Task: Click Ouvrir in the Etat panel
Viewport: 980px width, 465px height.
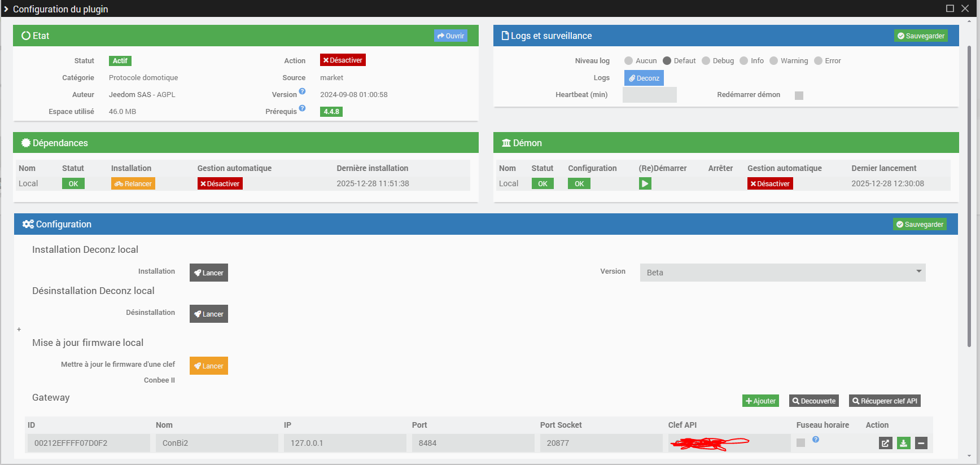Action: (450, 36)
